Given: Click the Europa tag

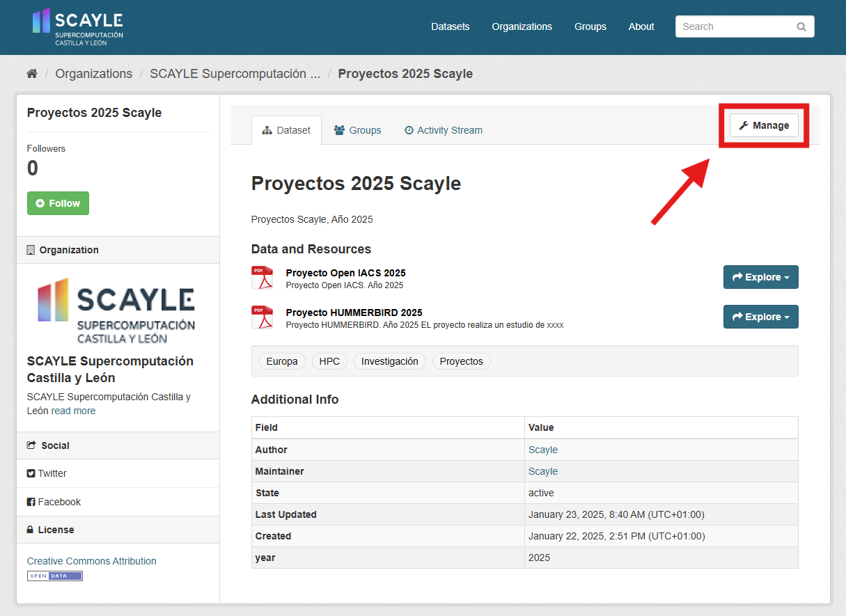Looking at the screenshot, I should pos(282,361).
